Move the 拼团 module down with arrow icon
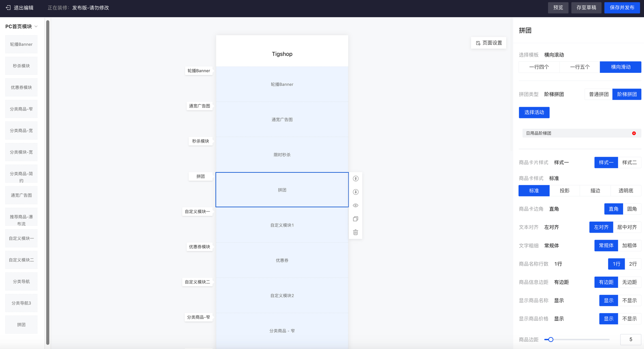 pos(355,192)
